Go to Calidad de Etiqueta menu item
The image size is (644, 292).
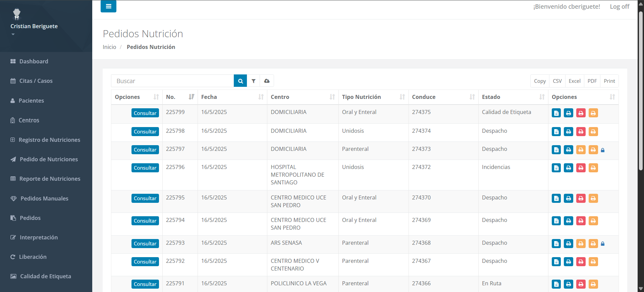[46, 276]
